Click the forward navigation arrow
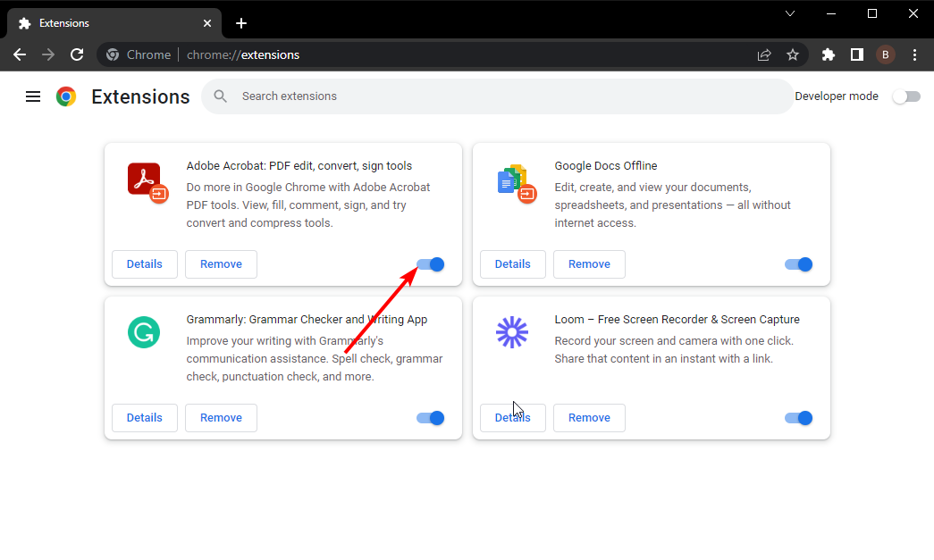The height and width of the screenshot is (560, 934). pyautogui.click(x=48, y=54)
